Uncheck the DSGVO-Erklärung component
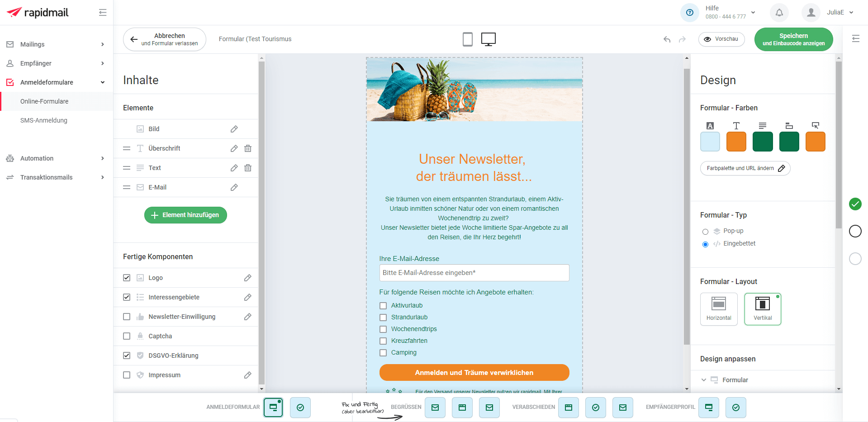 [127, 356]
